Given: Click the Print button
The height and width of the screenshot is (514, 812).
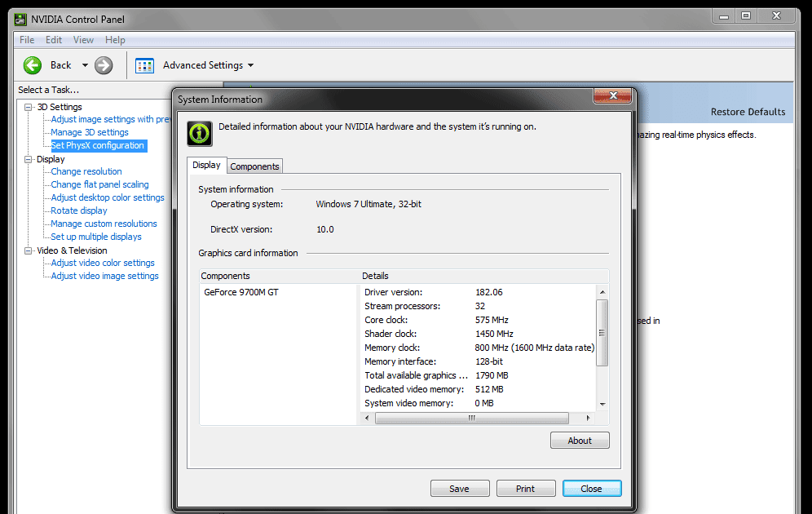Looking at the screenshot, I should 526,489.
